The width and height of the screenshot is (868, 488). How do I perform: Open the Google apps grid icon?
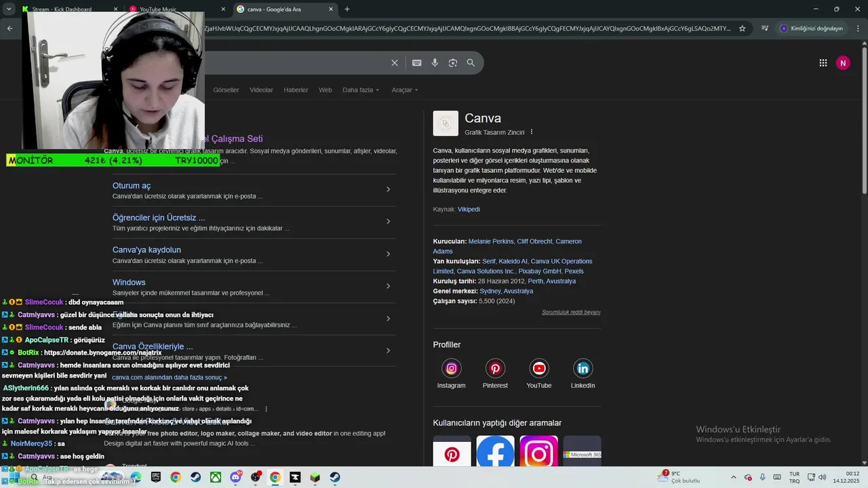tap(823, 63)
